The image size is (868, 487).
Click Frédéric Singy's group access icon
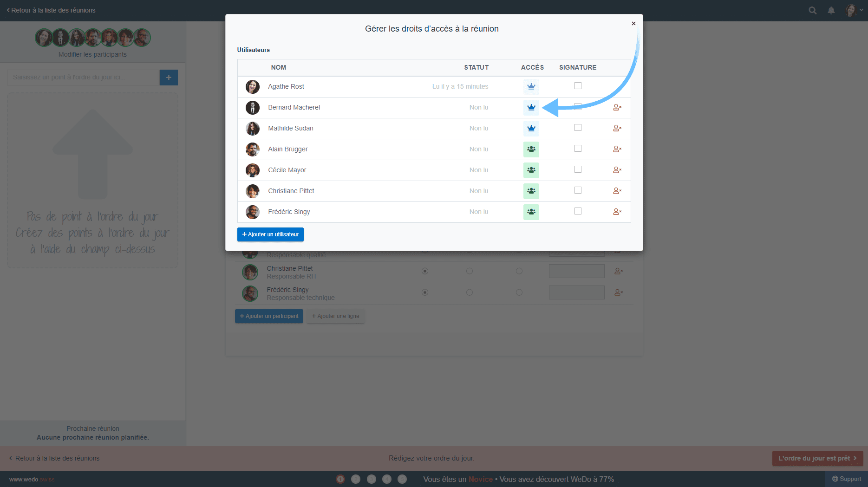(531, 212)
